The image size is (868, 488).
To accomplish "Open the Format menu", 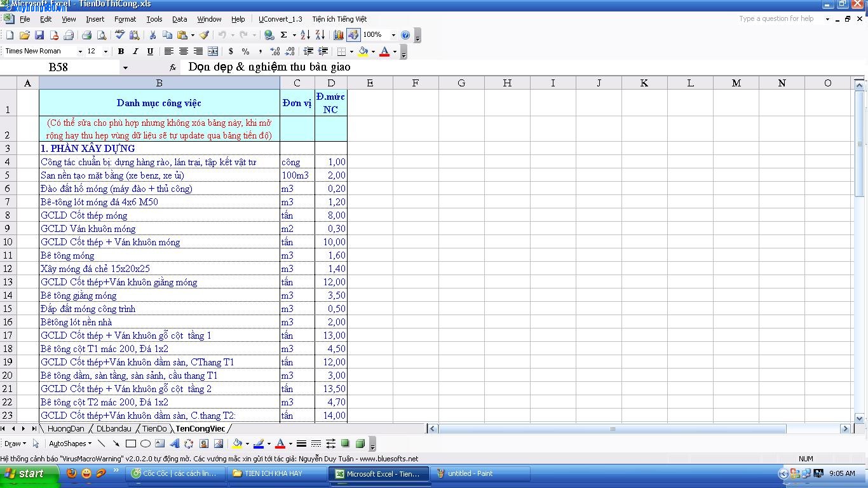I will [x=125, y=19].
